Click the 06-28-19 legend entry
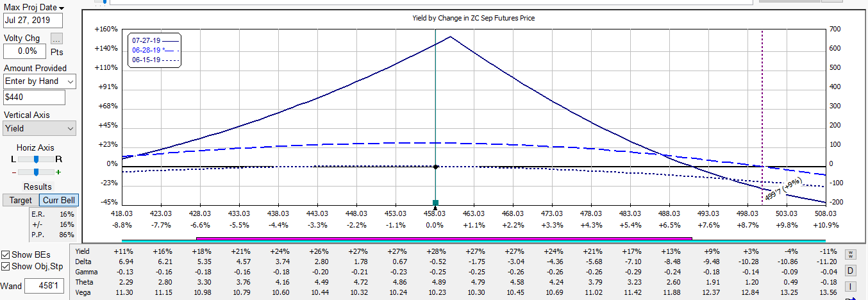The height and width of the screenshot is (300, 868). pyautogui.click(x=154, y=50)
